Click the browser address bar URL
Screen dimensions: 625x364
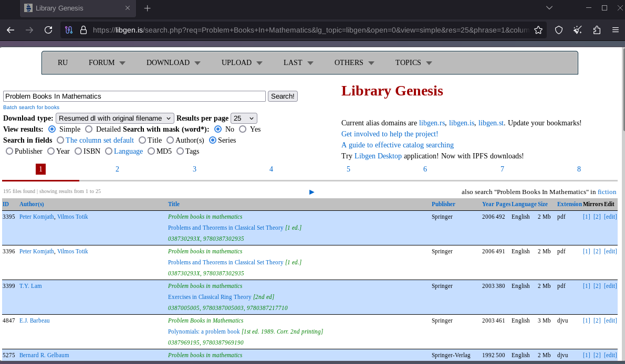coord(311,30)
